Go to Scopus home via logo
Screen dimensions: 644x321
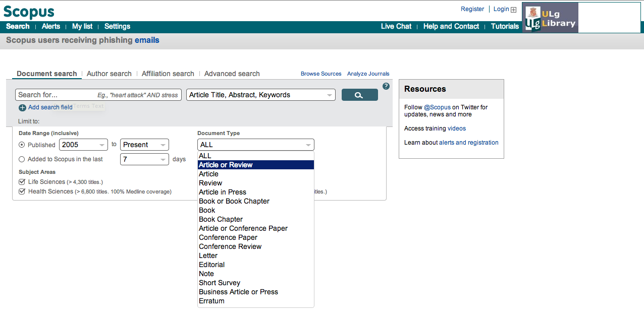coord(29,12)
